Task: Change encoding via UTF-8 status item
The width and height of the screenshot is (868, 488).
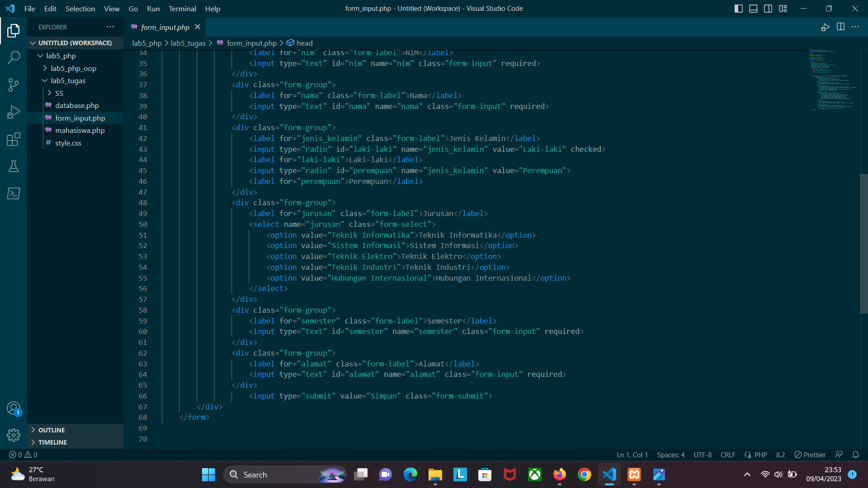Action: [x=702, y=455]
